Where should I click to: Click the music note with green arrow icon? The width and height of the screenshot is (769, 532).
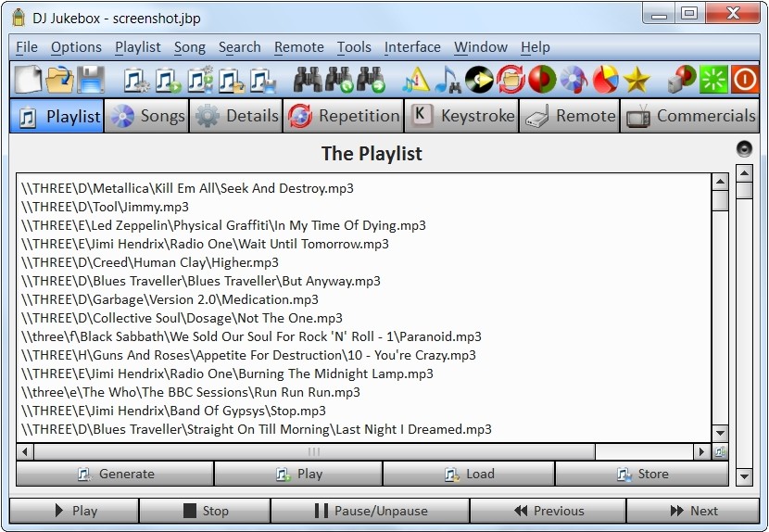point(168,80)
